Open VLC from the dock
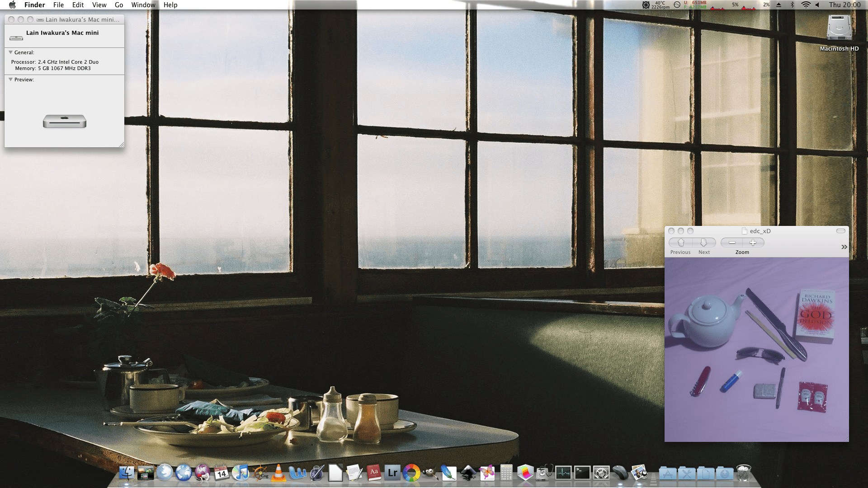This screenshot has height=488, width=868. (278, 473)
